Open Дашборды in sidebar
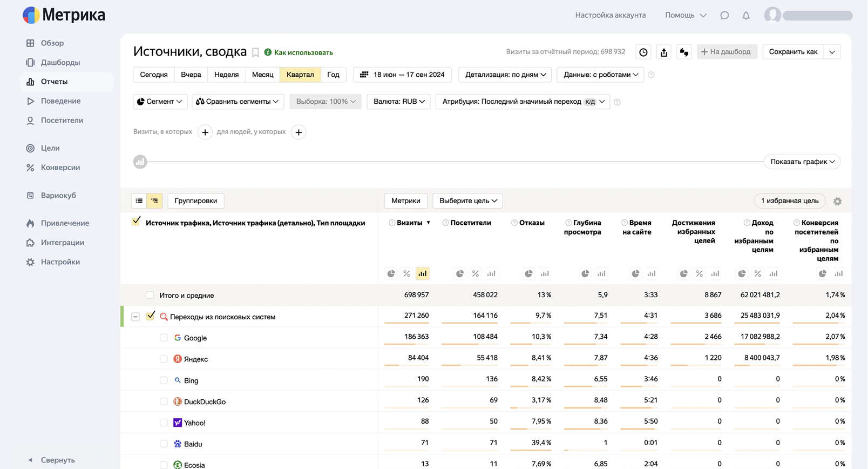The width and height of the screenshot is (868, 469). click(x=60, y=63)
